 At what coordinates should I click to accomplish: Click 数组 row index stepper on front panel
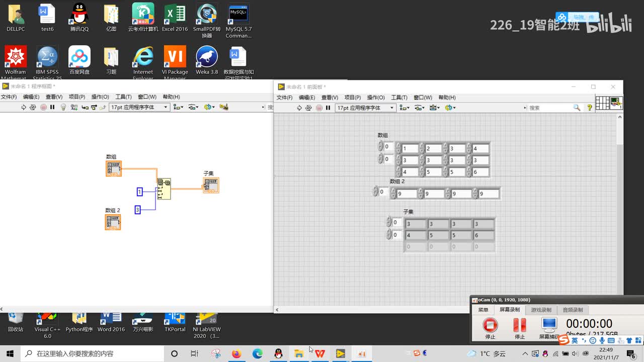pos(381,146)
